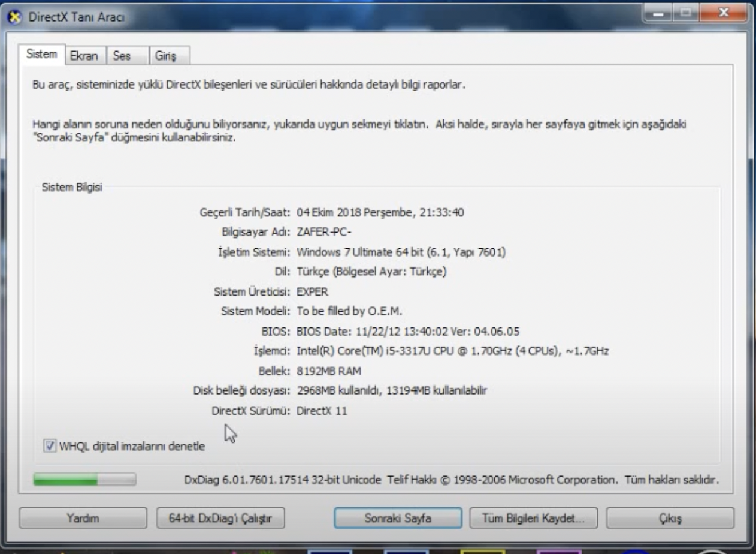This screenshot has height=554, width=756.
Task: Go to Sonraki Sayfa
Action: 398,518
